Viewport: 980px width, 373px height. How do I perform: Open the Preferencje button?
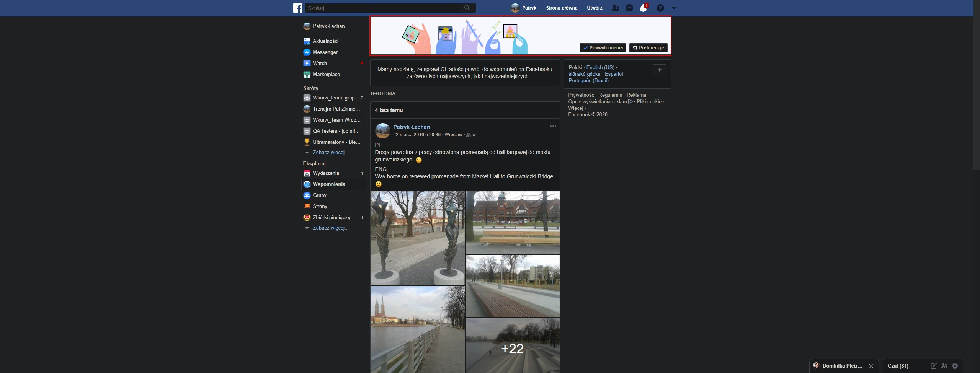click(x=648, y=48)
